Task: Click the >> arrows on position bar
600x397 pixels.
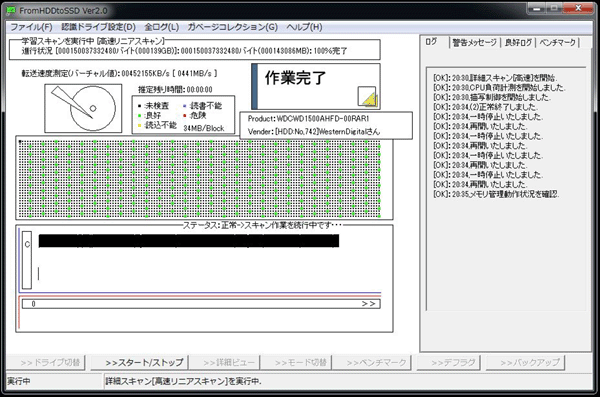Action: 368,304
